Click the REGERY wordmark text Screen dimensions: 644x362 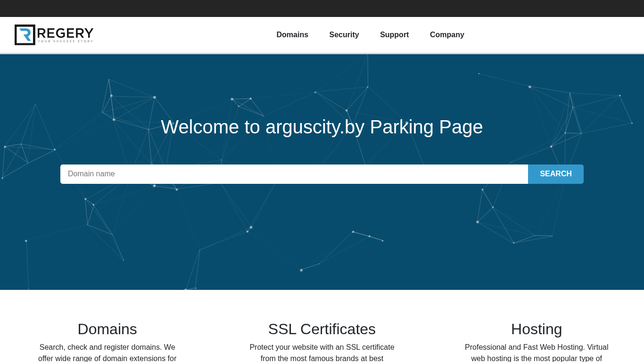click(65, 33)
